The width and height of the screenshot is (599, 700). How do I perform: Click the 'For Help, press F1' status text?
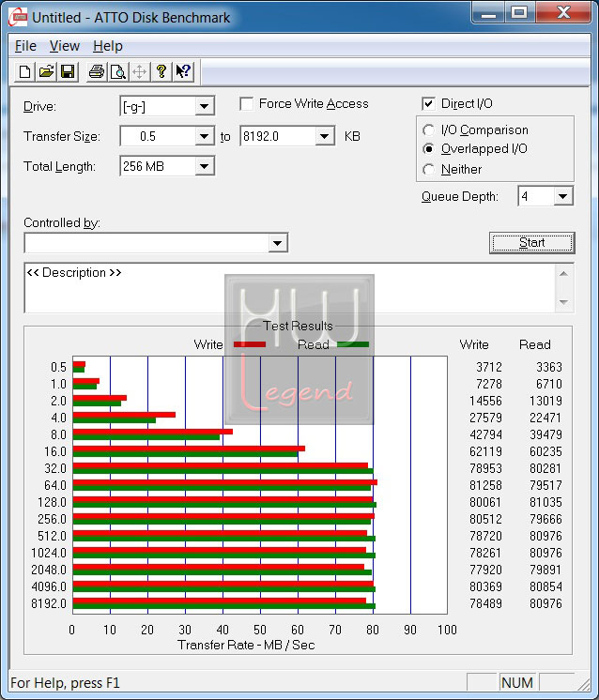tap(65, 683)
